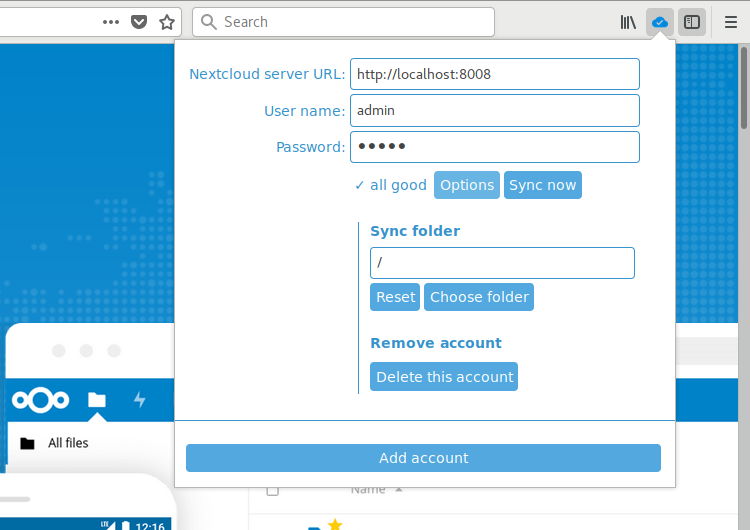Click the page vertical scrollbar thumb
Image resolution: width=750 pixels, height=530 pixels.
(743, 88)
